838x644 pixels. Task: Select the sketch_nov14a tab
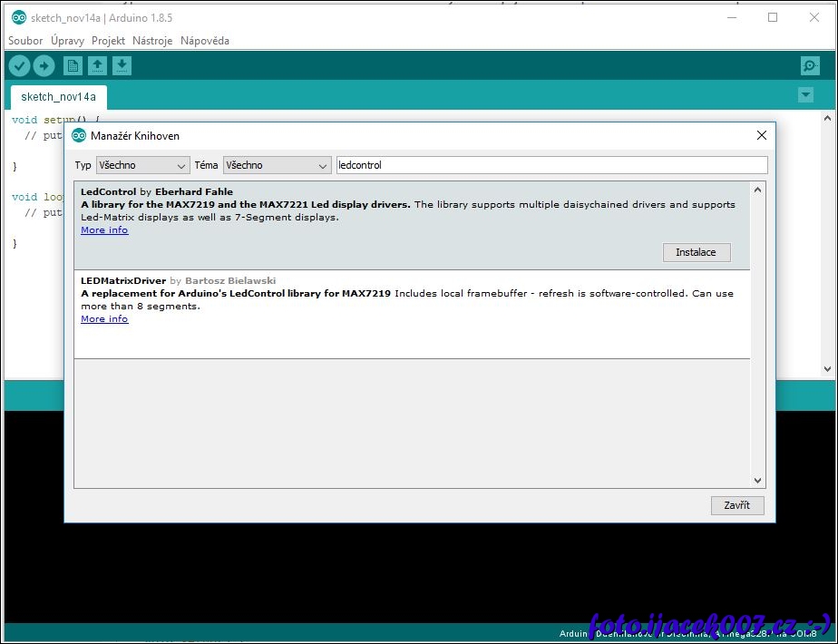point(58,97)
